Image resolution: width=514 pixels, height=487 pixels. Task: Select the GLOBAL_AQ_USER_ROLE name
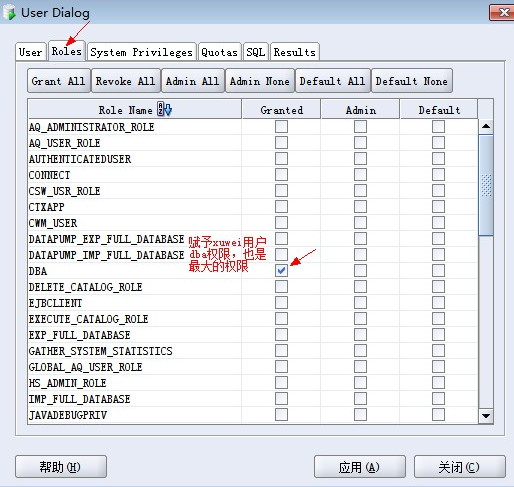coord(85,367)
